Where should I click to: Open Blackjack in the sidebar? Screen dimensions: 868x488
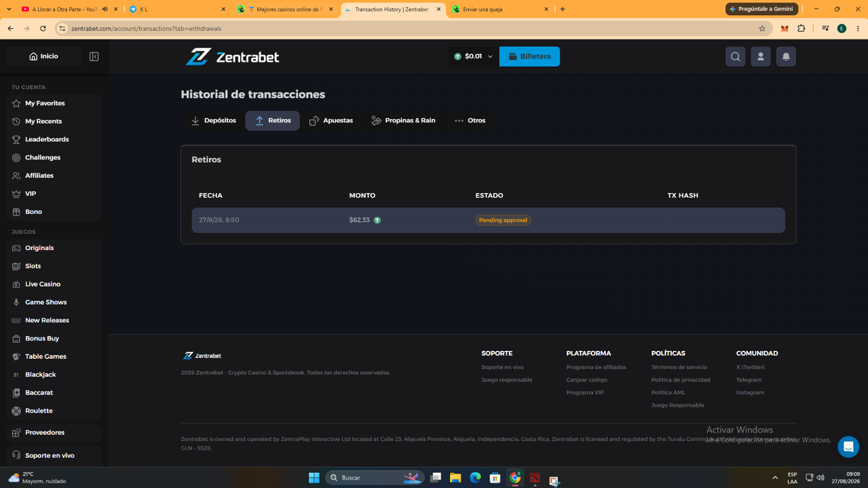(x=54, y=375)
